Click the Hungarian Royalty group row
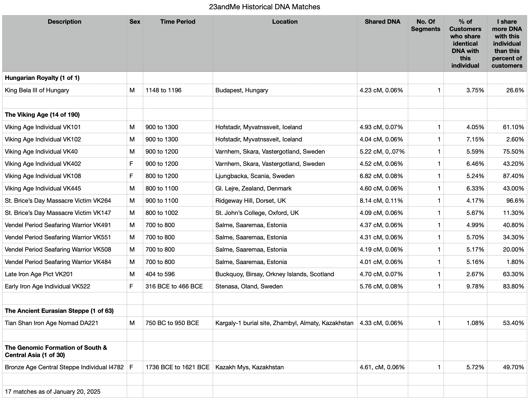The image size is (532, 402). tap(42, 78)
